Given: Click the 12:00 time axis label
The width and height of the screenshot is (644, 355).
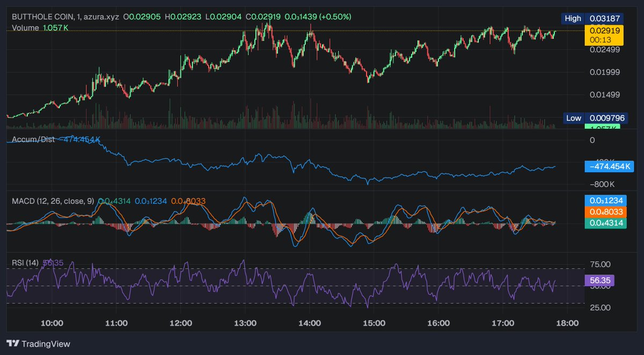Looking at the screenshot, I should tap(181, 323).
